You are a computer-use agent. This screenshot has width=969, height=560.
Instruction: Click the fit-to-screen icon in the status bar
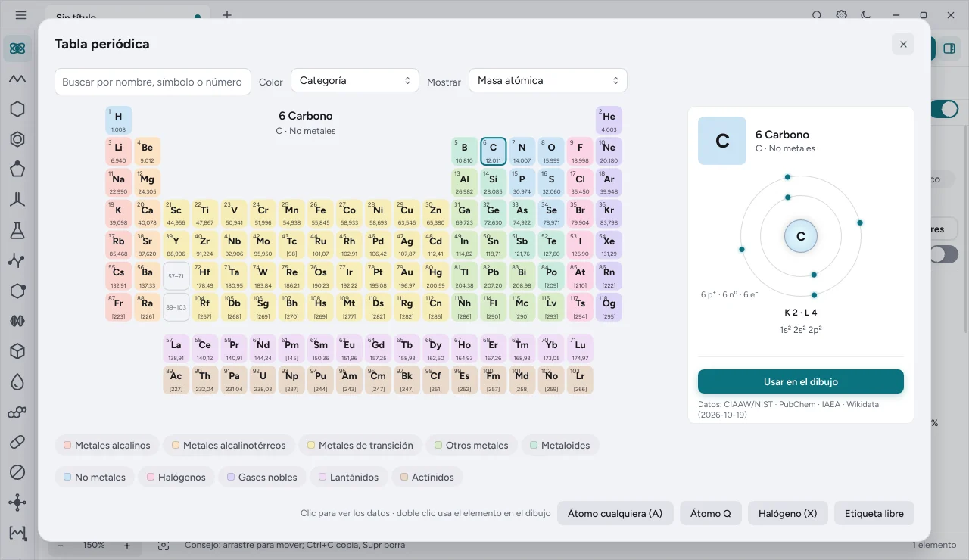163,545
